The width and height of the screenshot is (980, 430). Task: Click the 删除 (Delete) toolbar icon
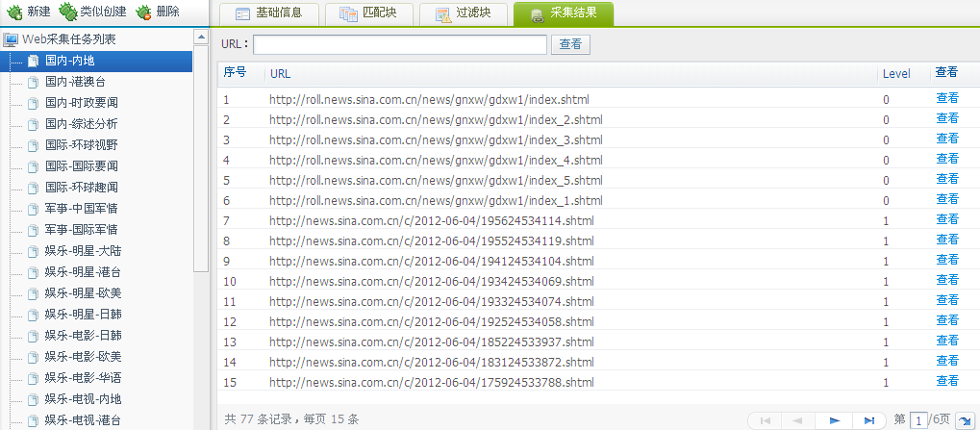142,12
